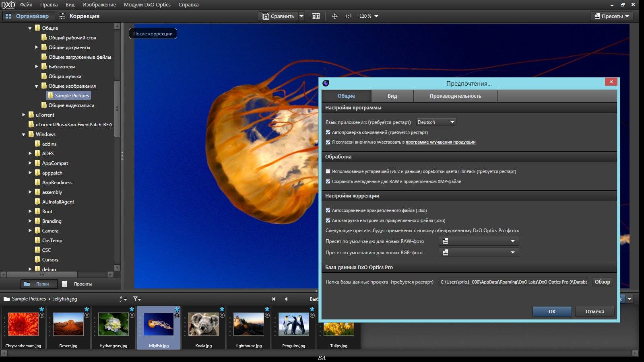Open the application language Deutsch dropdown

pyautogui.click(x=436, y=122)
